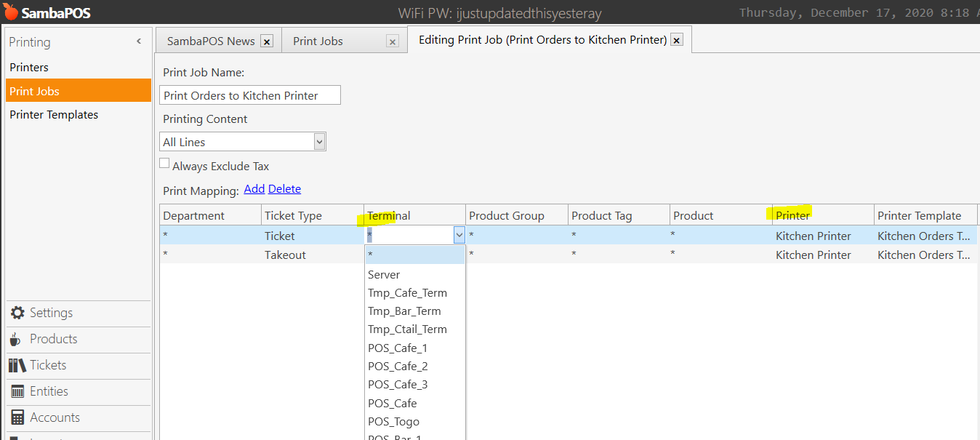980x440 pixels.
Task: Click the Product column header
Action: click(721, 215)
